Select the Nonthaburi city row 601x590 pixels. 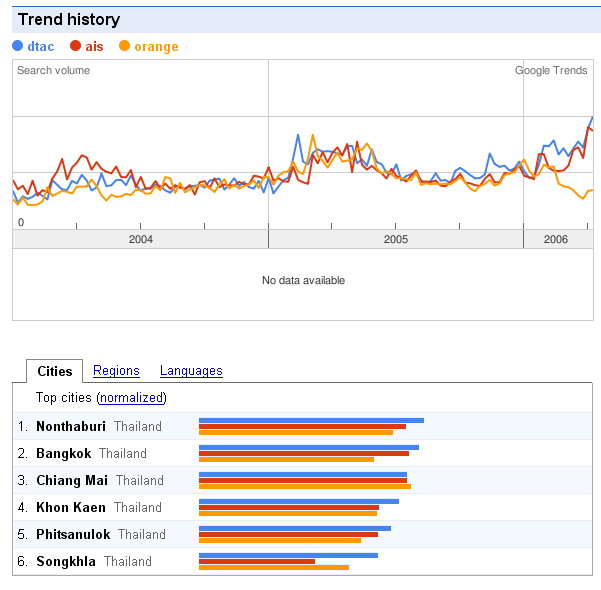(303, 426)
